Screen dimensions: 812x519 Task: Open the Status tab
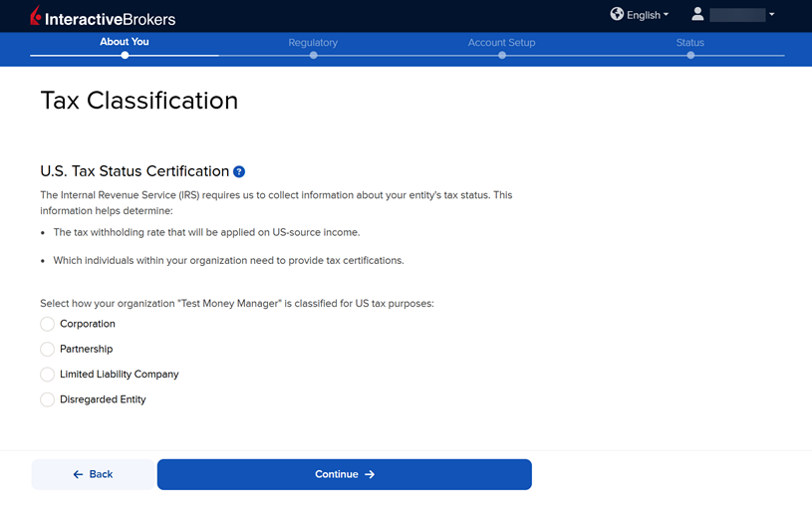click(689, 43)
